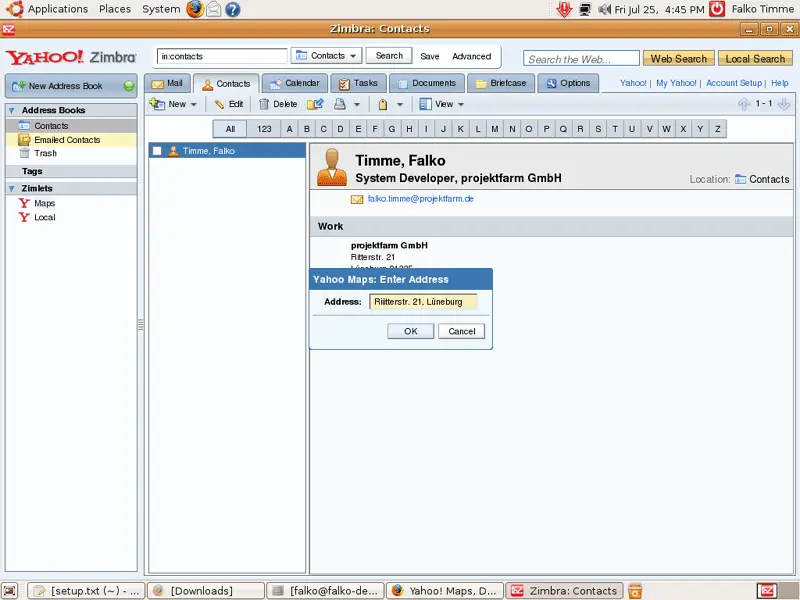Tick the checkbox beside Timme, Falko
Viewport: 800px width, 600px height.
pyautogui.click(x=157, y=151)
